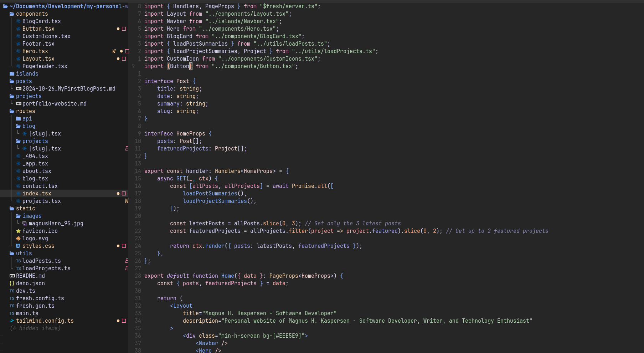Viewport: 644px width, 353px height.
Task: Collapse the projects folder at project root
Action: pos(12,96)
